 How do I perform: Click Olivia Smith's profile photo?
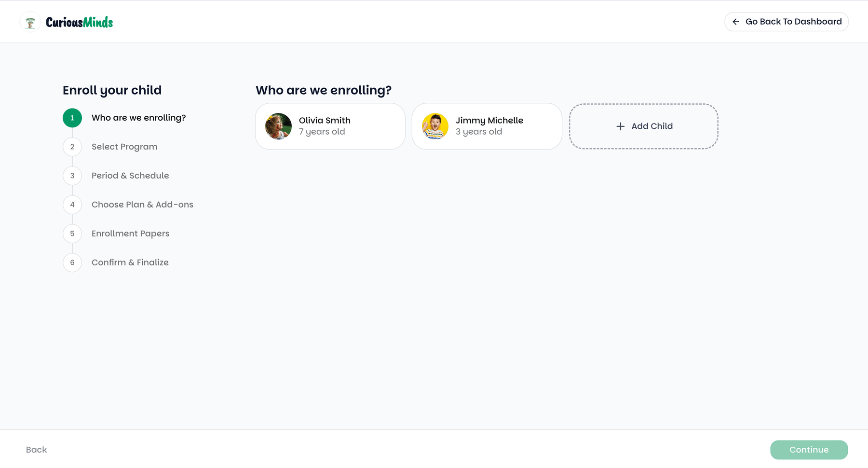click(x=278, y=126)
